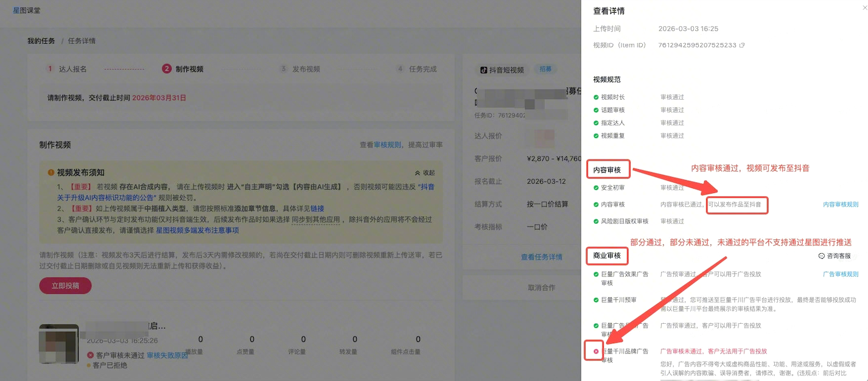This screenshot has height=381, width=868.
Task: Click green check icon beside 视频时长
Action: pyautogui.click(x=596, y=97)
